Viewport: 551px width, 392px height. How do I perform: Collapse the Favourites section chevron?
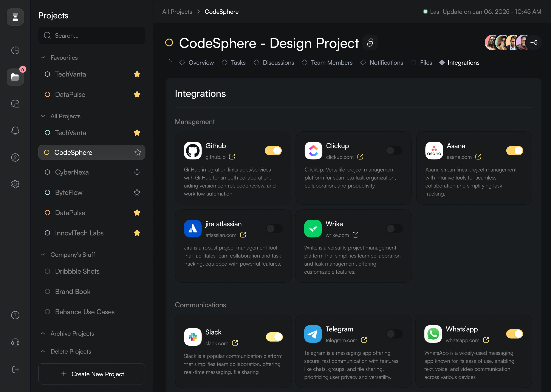(x=43, y=57)
